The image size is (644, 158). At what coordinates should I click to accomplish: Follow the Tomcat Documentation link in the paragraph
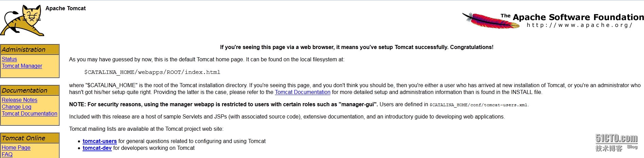pyautogui.click(x=302, y=92)
